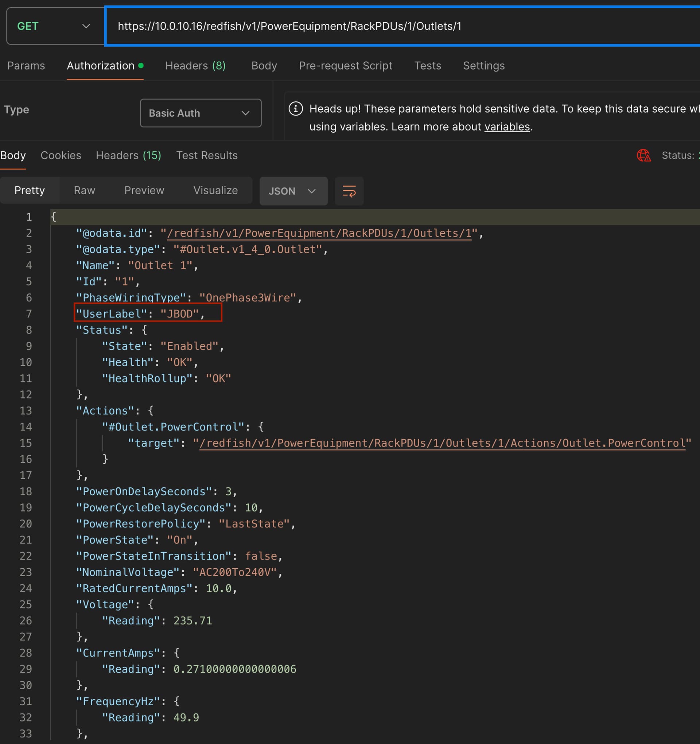Click the network warning globe icon
This screenshot has width=700, height=744.
click(643, 155)
